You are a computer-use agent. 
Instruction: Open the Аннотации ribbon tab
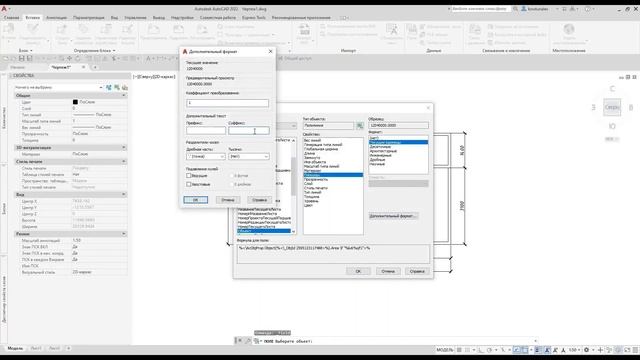pyautogui.click(x=56, y=18)
